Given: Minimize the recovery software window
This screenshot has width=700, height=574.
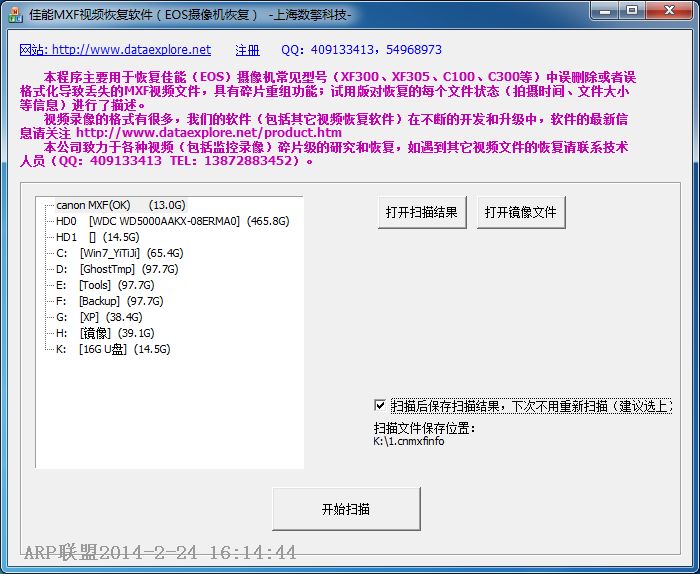Looking at the screenshot, I should tap(605, 11).
